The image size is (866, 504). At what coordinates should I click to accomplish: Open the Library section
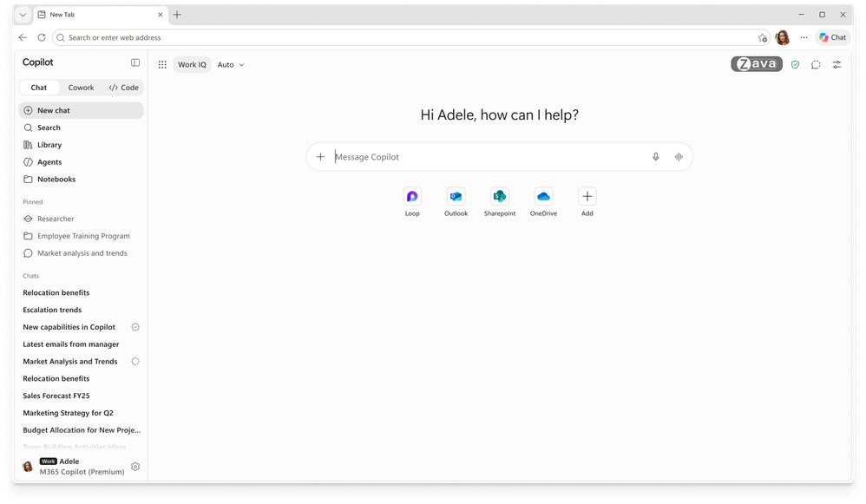click(x=82, y=145)
